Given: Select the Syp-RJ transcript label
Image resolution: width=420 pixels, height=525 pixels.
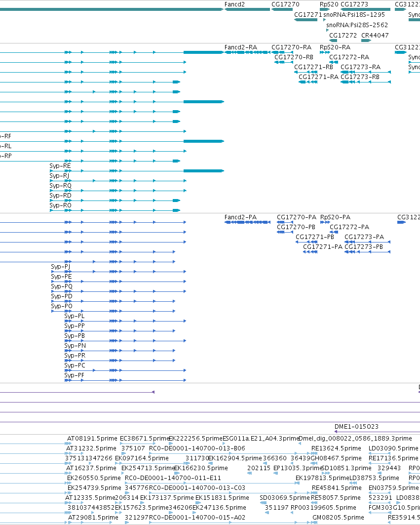Looking at the screenshot, I should point(59,176).
